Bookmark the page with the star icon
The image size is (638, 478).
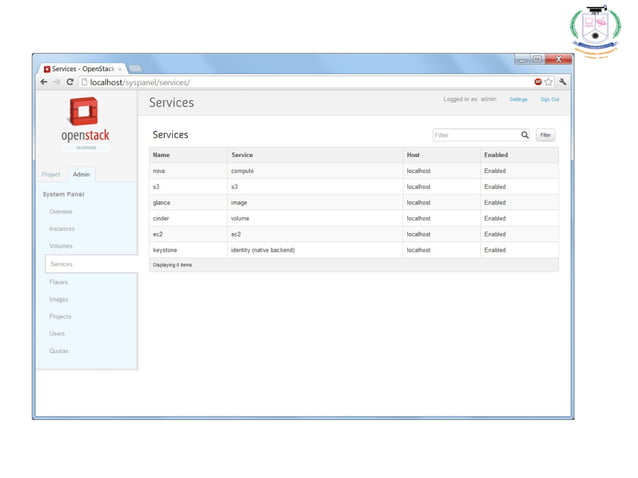(x=549, y=82)
